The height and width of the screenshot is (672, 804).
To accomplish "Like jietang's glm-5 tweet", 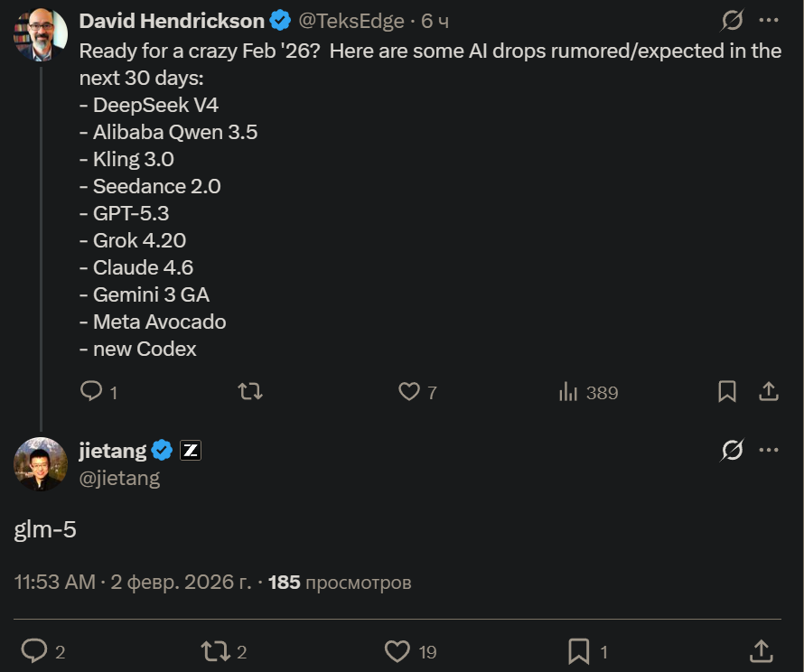I will coord(398,650).
